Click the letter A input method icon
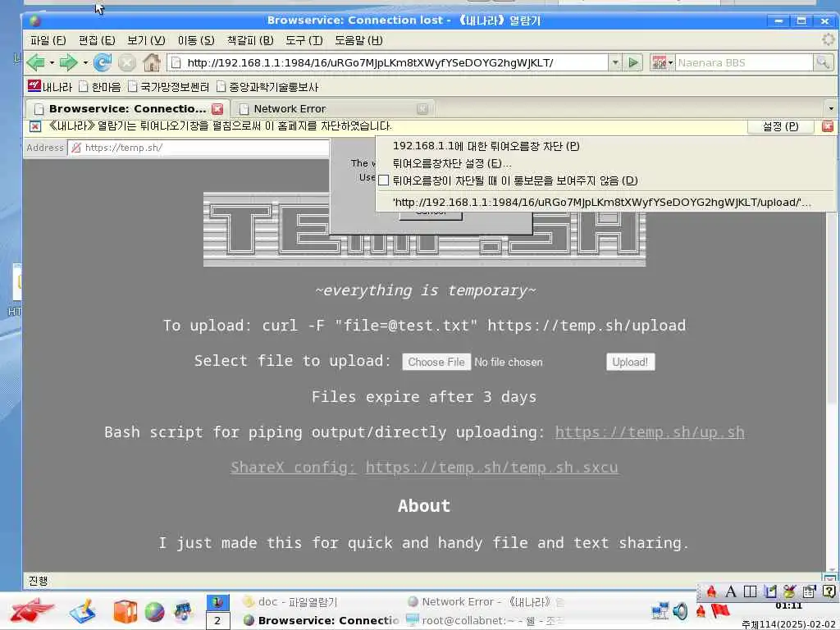 coord(731,591)
